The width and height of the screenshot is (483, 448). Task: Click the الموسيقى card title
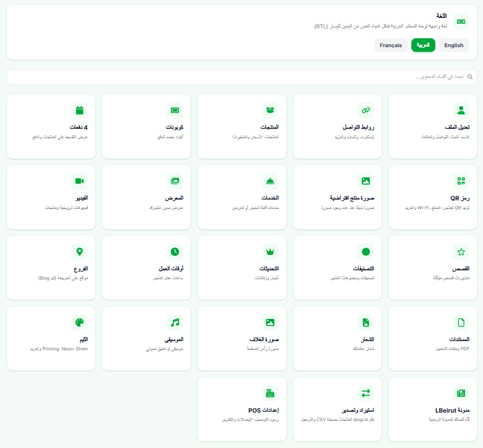click(174, 340)
